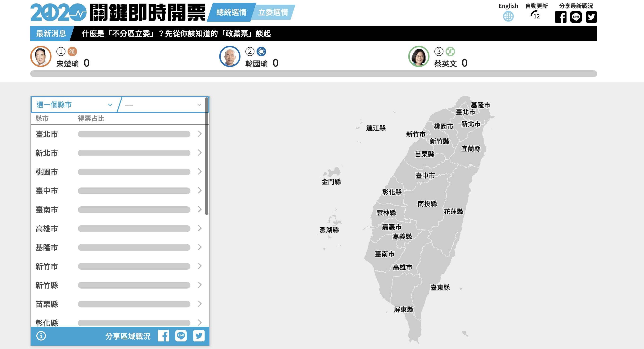Expand the 新竹縣 row chevron

(199, 285)
